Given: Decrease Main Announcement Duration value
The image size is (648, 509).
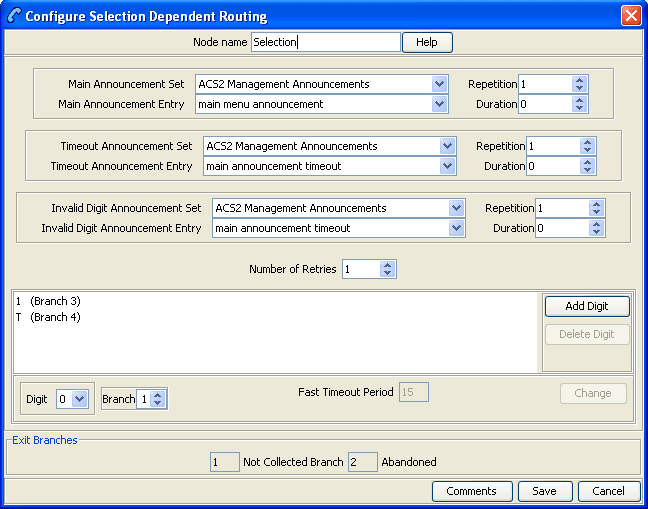Looking at the screenshot, I should 580,108.
